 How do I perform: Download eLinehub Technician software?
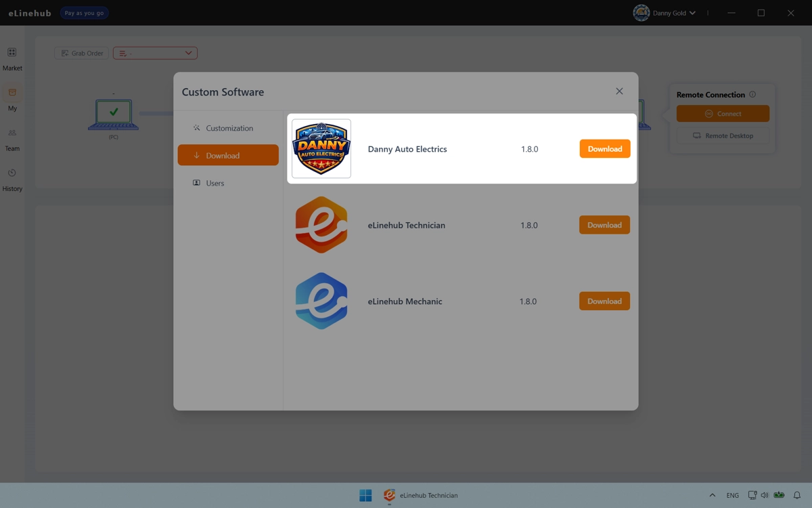click(604, 225)
